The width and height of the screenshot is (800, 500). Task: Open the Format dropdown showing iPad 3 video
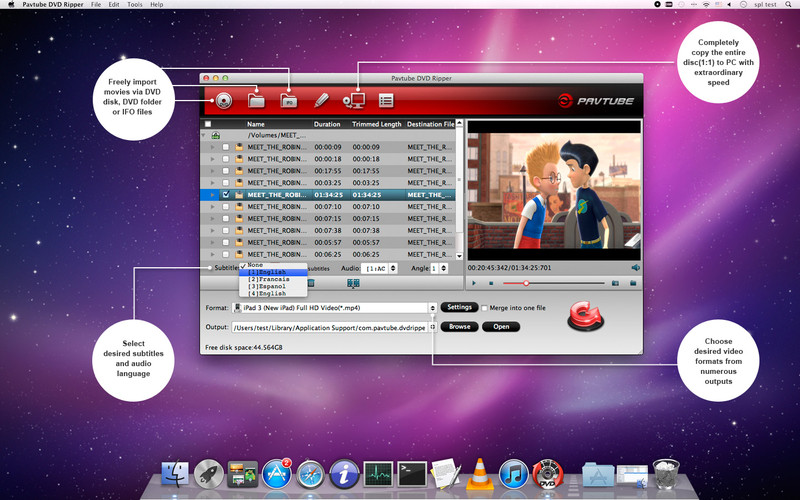click(335, 308)
